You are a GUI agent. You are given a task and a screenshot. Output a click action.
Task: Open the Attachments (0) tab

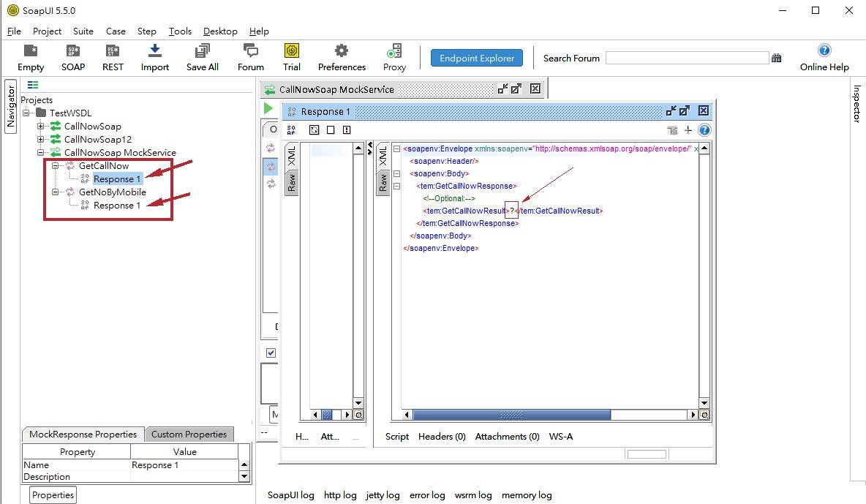507,437
